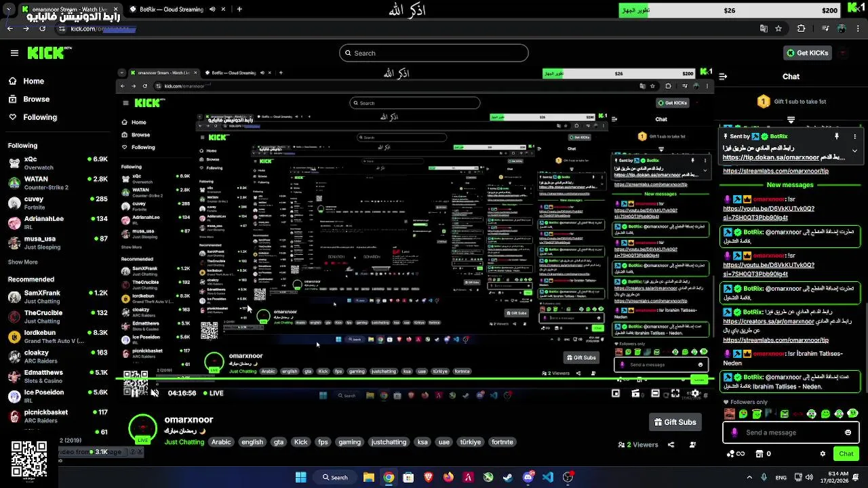
Task: Open the channel shop icon
Action: click(x=759, y=453)
